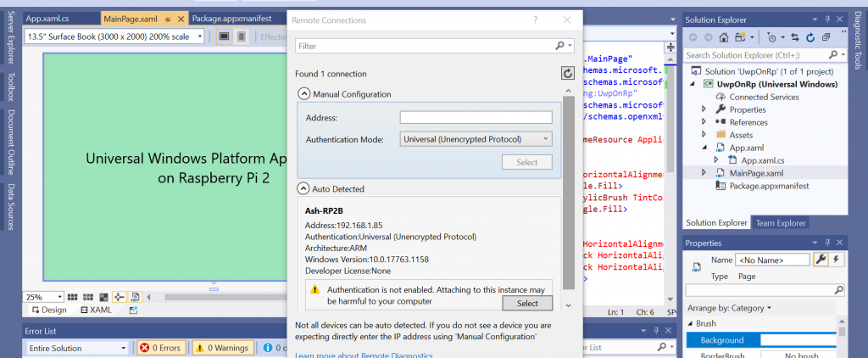
Task: Refresh the remote connections list
Action: click(x=568, y=73)
